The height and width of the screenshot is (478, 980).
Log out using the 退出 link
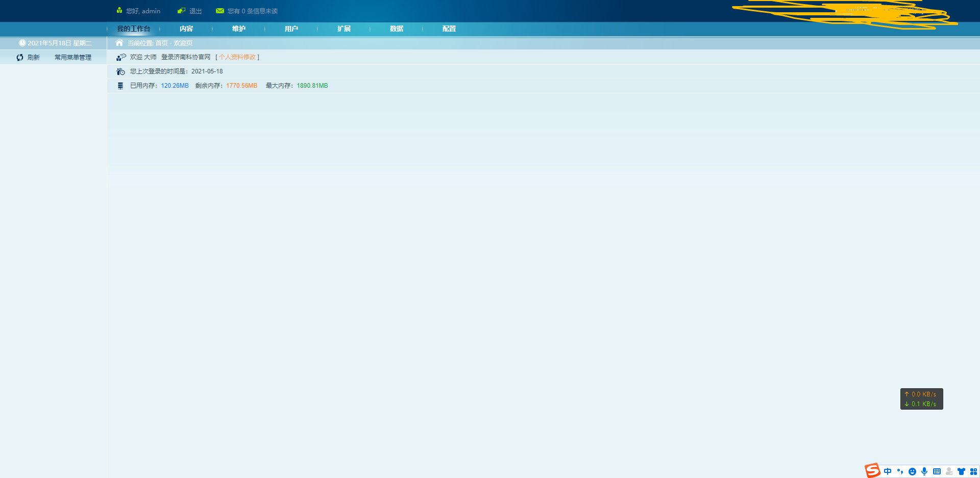(x=195, y=11)
